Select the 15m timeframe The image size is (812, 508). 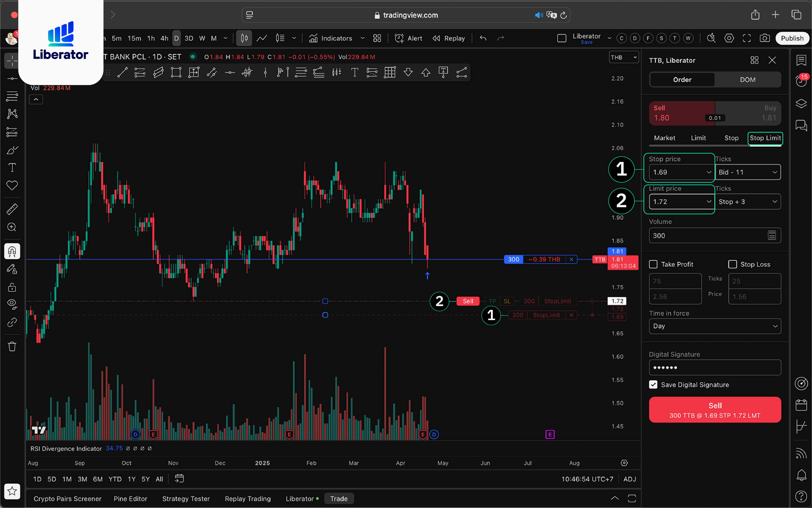pos(134,38)
